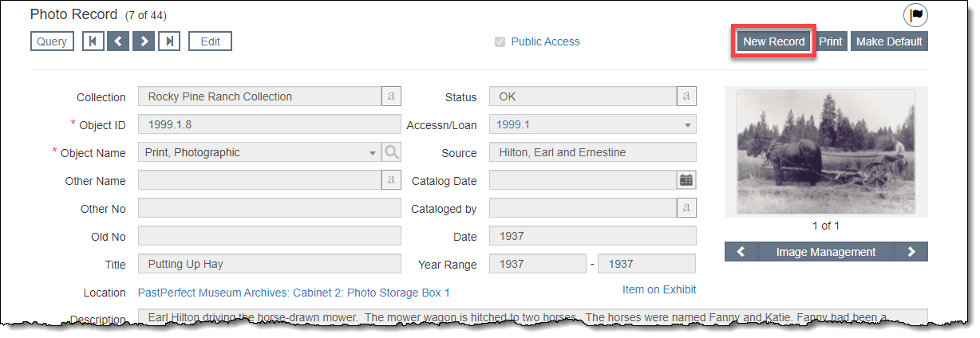980x338 pixels.
Task: Click the flag icon
Action: click(917, 15)
